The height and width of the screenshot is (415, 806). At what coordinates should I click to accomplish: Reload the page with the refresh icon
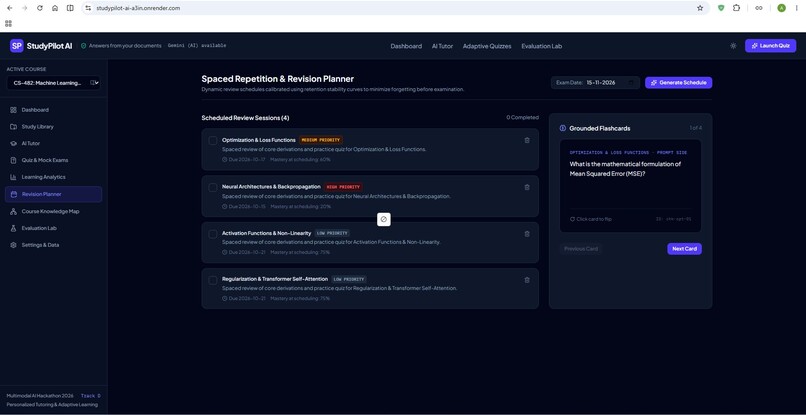click(40, 8)
